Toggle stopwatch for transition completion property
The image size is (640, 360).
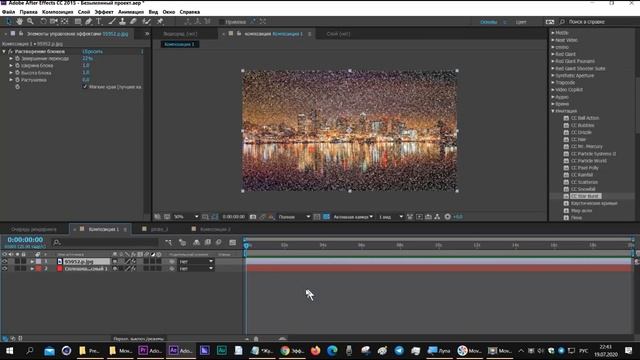click(x=18, y=58)
